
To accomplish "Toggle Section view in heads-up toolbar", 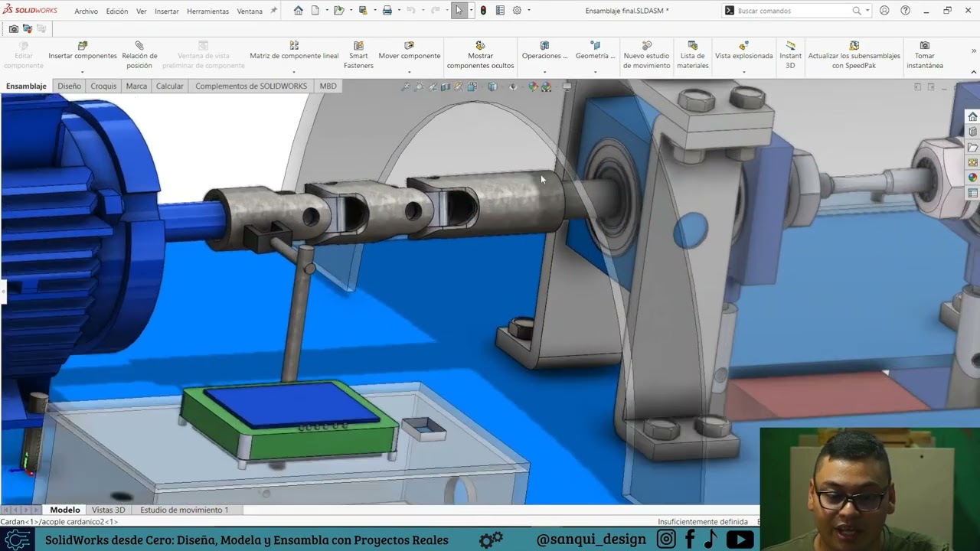I will [445, 86].
